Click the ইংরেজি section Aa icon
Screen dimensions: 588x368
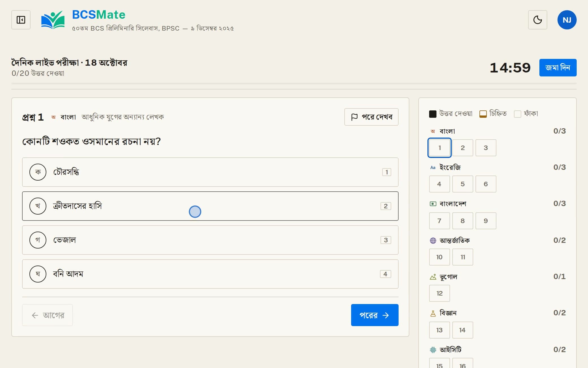pyautogui.click(x=433, y=168)
